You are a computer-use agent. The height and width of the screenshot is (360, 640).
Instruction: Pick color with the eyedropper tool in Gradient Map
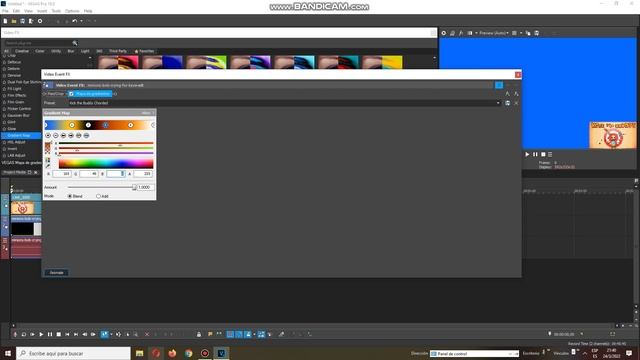pyautogui.click(x=48, y=166)
